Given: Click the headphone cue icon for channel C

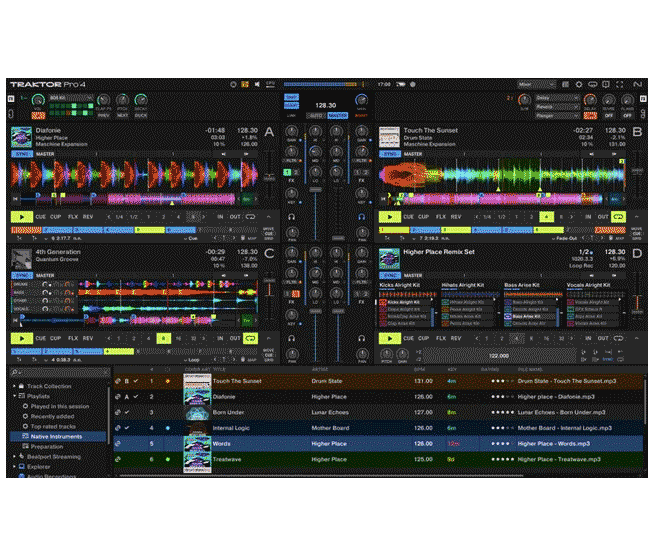Looking at the screenshot, I should (292, 338).
